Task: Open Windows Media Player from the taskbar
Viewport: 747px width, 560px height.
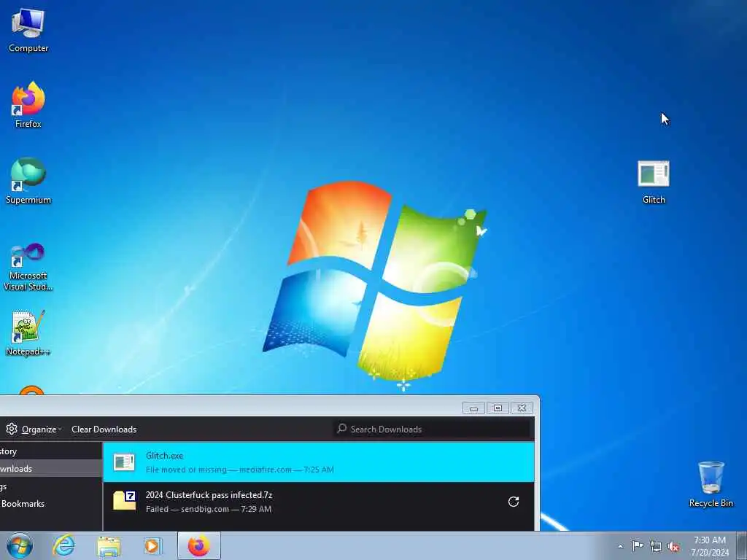Action: [153, 545]
